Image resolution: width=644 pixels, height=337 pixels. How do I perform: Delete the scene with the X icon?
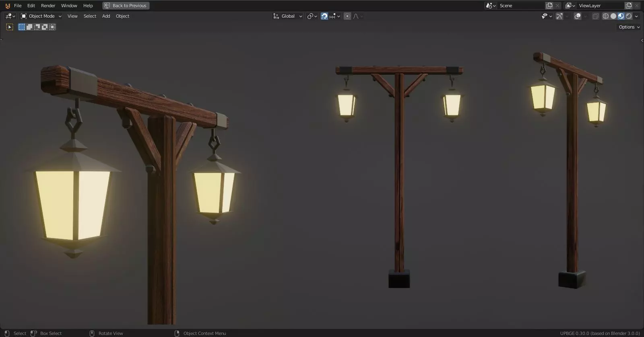pyautogui.click(x=557, y=6)
